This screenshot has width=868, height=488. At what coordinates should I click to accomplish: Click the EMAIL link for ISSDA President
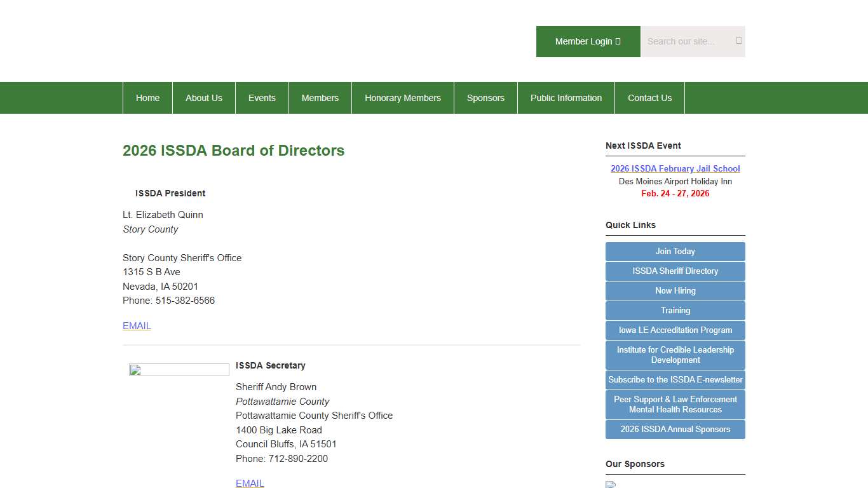click(x=136, y=325)
